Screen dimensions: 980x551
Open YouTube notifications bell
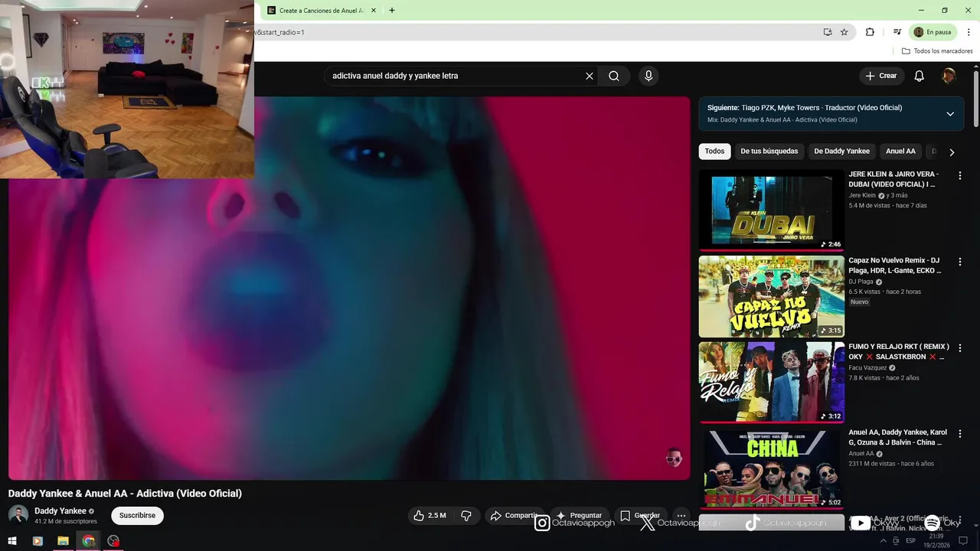[920, 76]
